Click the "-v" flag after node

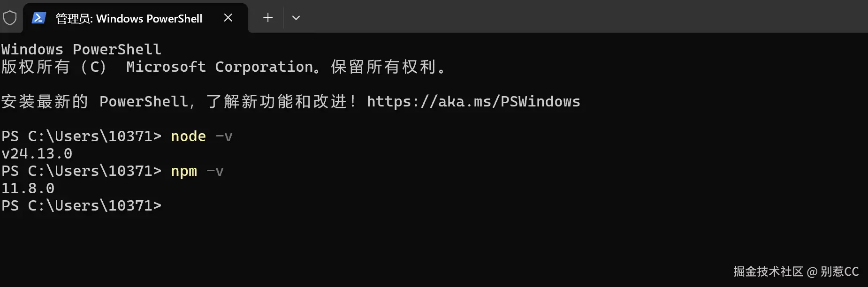coord(224,136)
